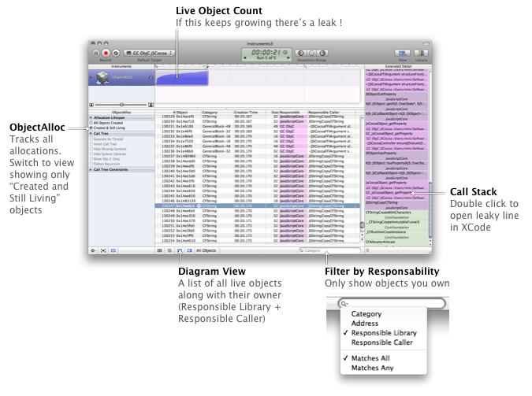Open the Library panel icon
The width and height of the screenshot is (532, 396).
click(x=422, y=53)
